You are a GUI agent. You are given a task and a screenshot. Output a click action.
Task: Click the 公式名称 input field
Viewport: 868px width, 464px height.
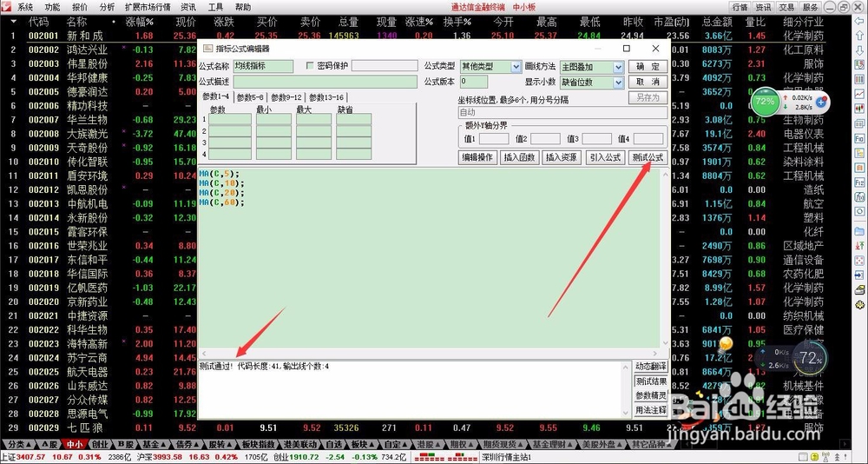[263, 66]
